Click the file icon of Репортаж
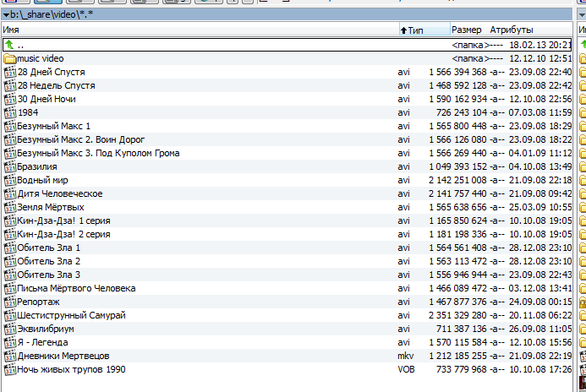This screenshot has width=586, height=392. tap(10, 302)
